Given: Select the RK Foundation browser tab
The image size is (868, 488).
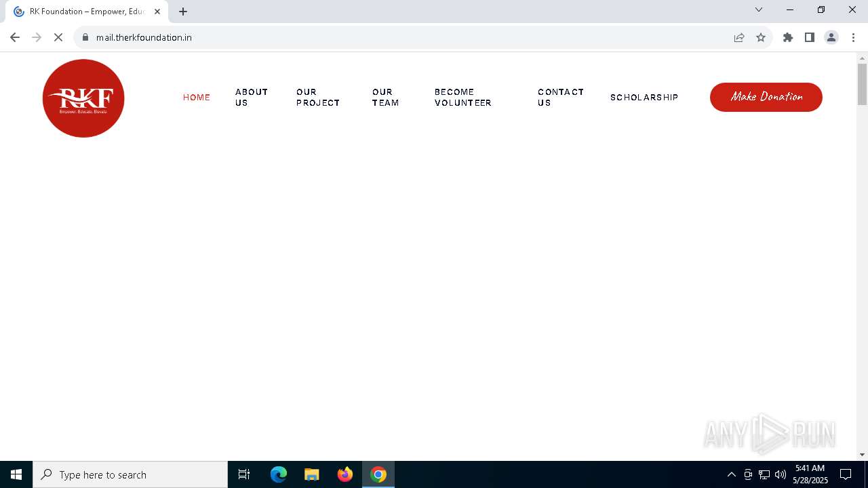Looking at the screenshot, I should 87,12.
